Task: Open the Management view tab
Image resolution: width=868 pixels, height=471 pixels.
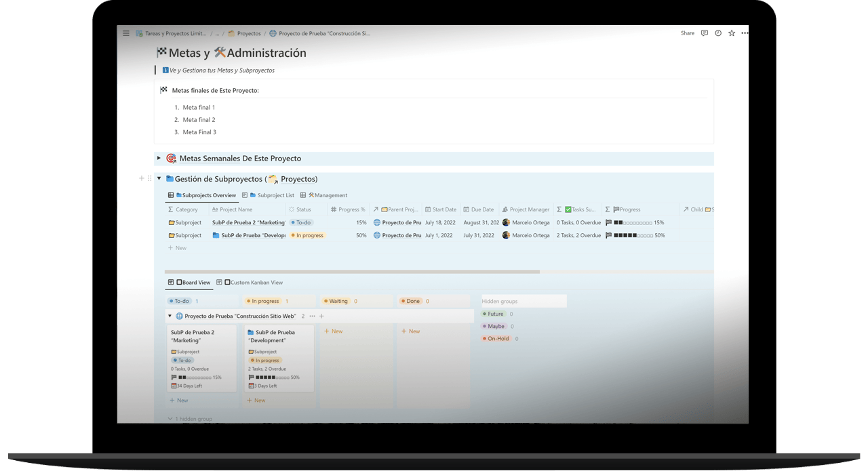Action: 327,195
